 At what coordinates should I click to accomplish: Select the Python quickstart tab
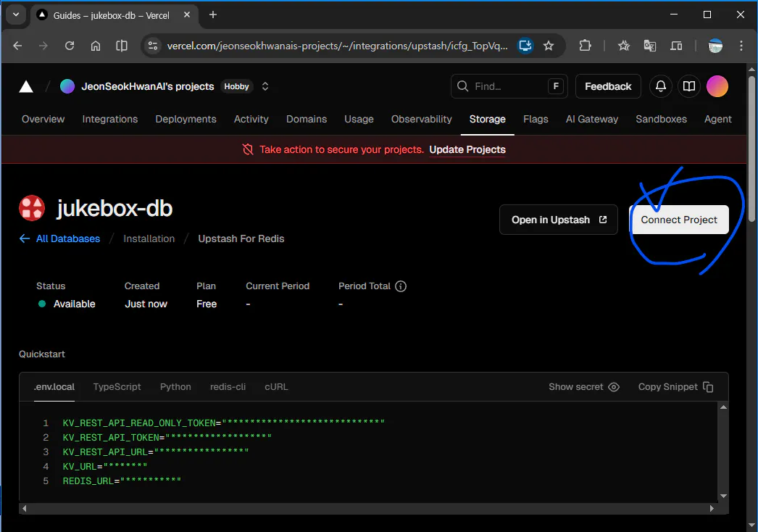coord(175,387)
